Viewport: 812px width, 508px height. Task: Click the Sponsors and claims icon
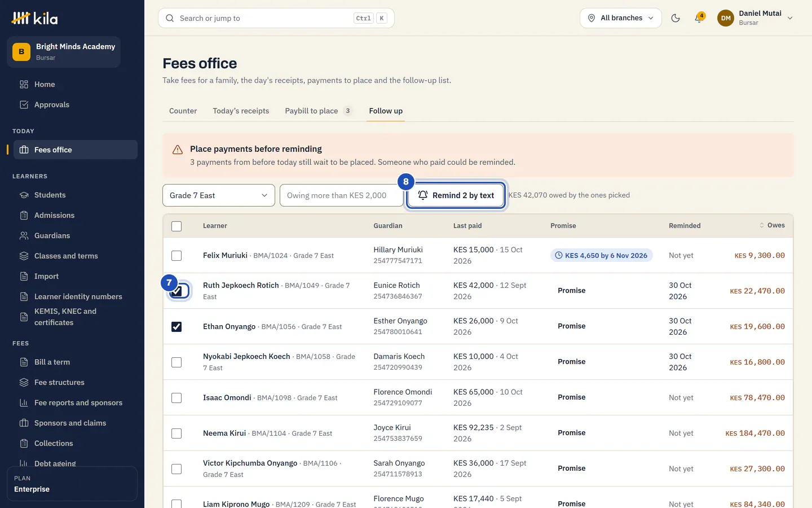tap(24, 423)
